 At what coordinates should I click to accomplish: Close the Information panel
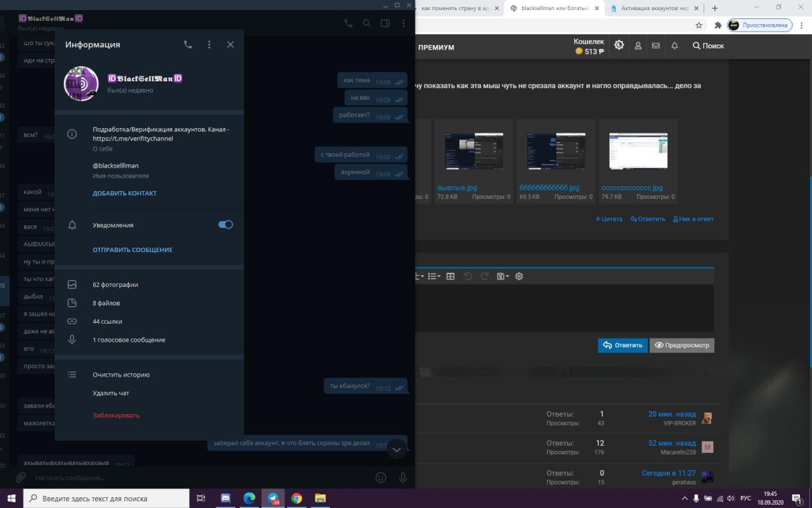230,44
